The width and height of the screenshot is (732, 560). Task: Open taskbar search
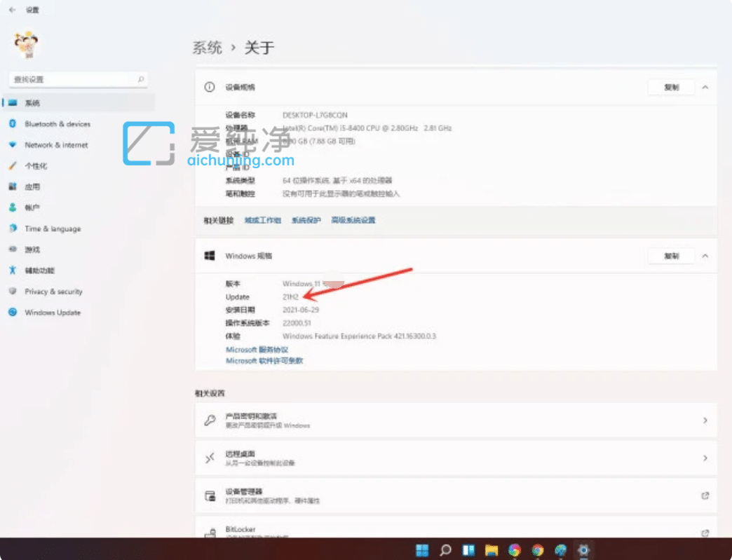click(445, 550)
